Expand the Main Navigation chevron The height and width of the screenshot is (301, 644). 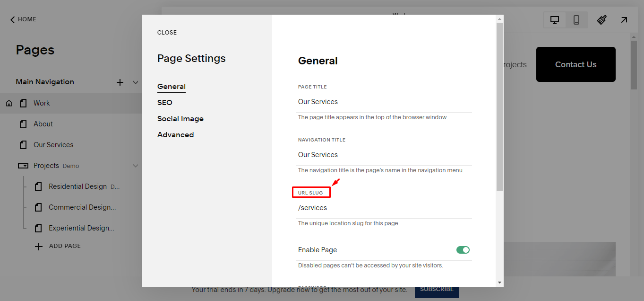tap(136, 81)
